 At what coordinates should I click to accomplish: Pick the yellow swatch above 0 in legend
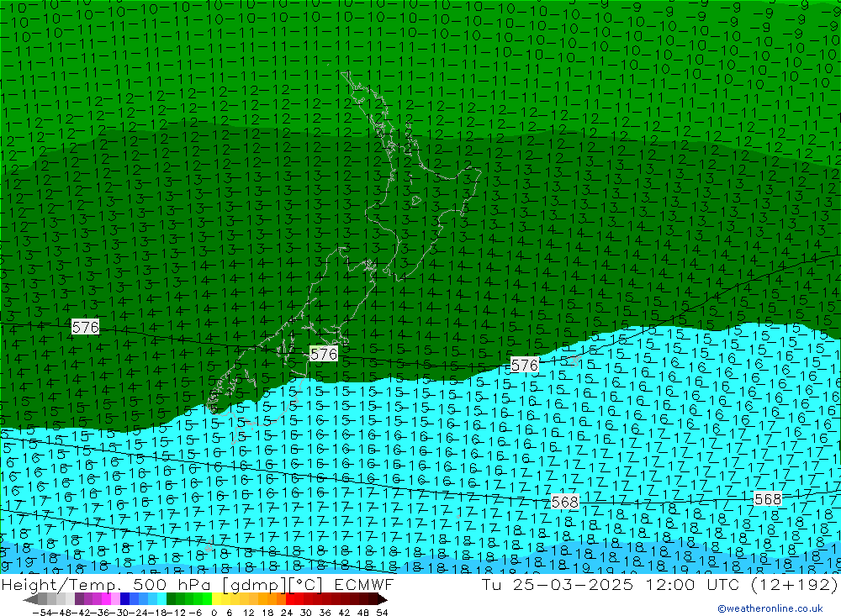pos(216,599)
